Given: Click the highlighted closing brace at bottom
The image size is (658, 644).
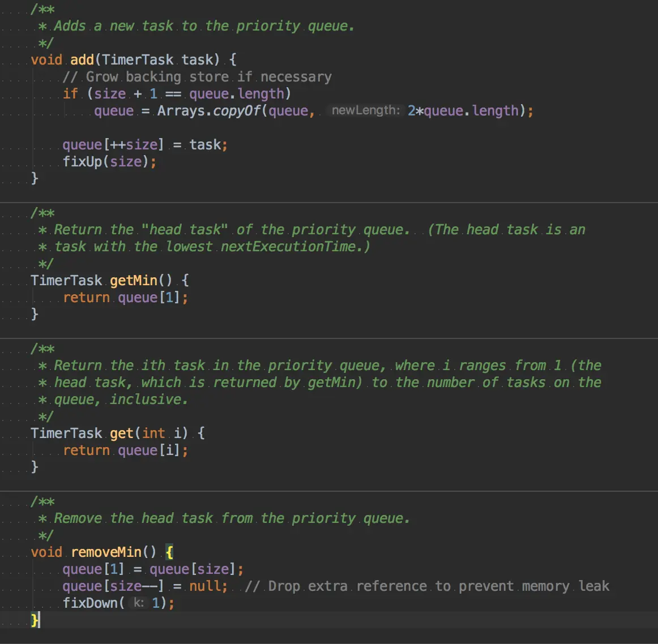Looking at the screenshot, I should coord(35,620).
